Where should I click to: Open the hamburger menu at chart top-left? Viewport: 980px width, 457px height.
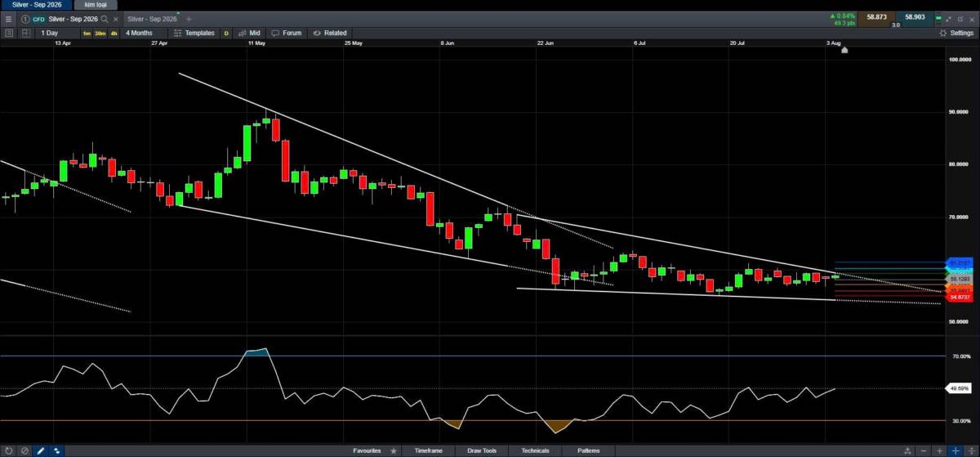point(9,19)
